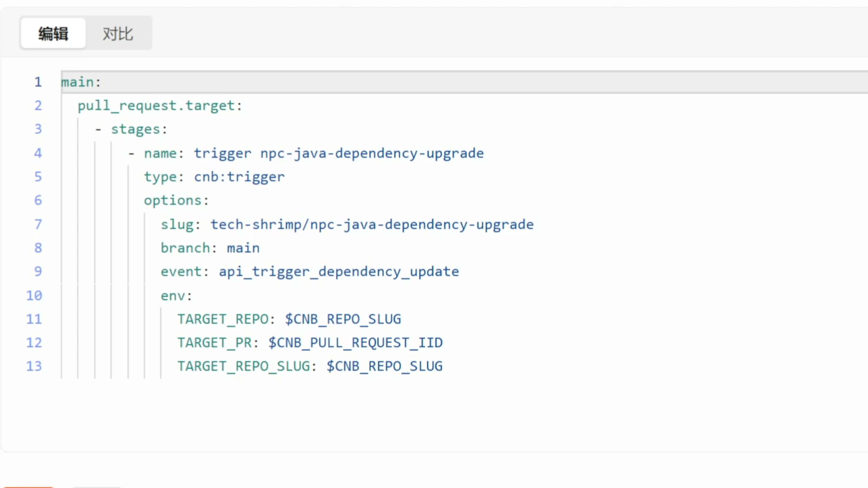868x488 pixels.
Task: Click the "options:" key
Action: coord(177,201)
